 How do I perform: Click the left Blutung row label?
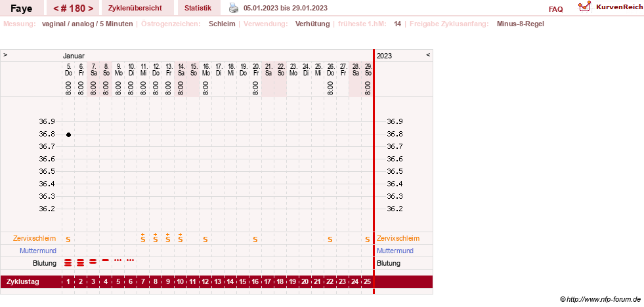[45, 263]
